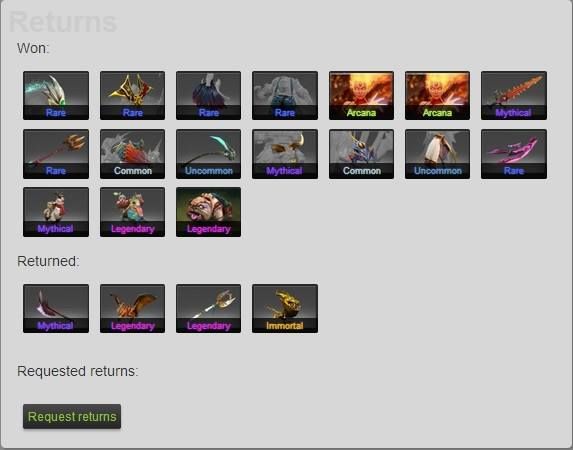Open the Immortal golden item in Returned
This screenshot has height=450, width=573.
point(285,309)
